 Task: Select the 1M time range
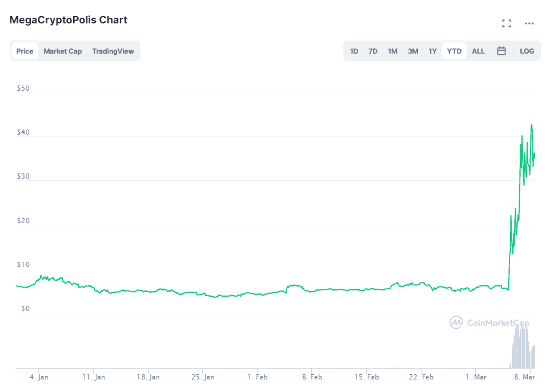tap(392, 51)
